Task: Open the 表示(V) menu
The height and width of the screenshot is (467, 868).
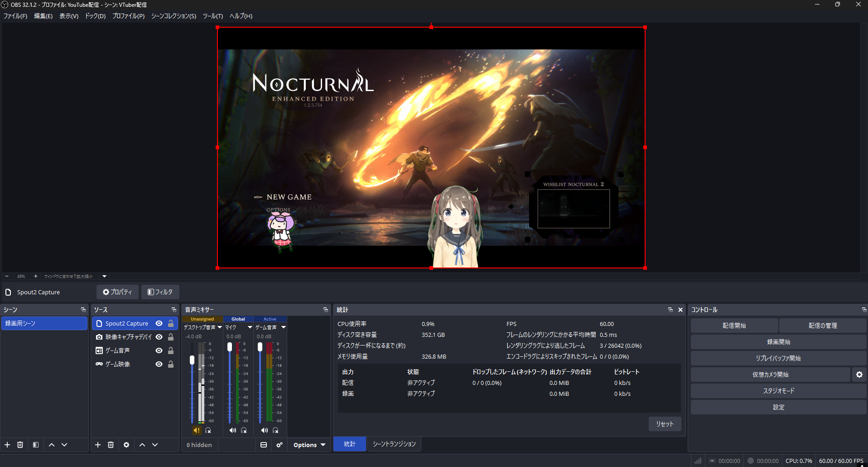Action: click(x=69, y=16)
